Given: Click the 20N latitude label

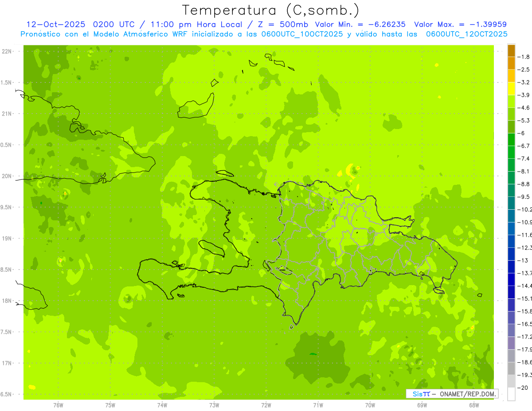Looking at the screenshot, I should click(x=7, y=176).
